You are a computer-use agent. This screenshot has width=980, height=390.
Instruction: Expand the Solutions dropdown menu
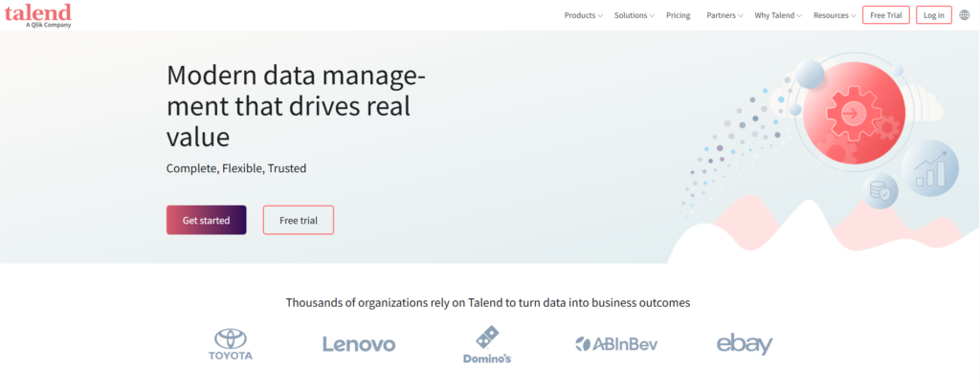(x=635, y=15)
